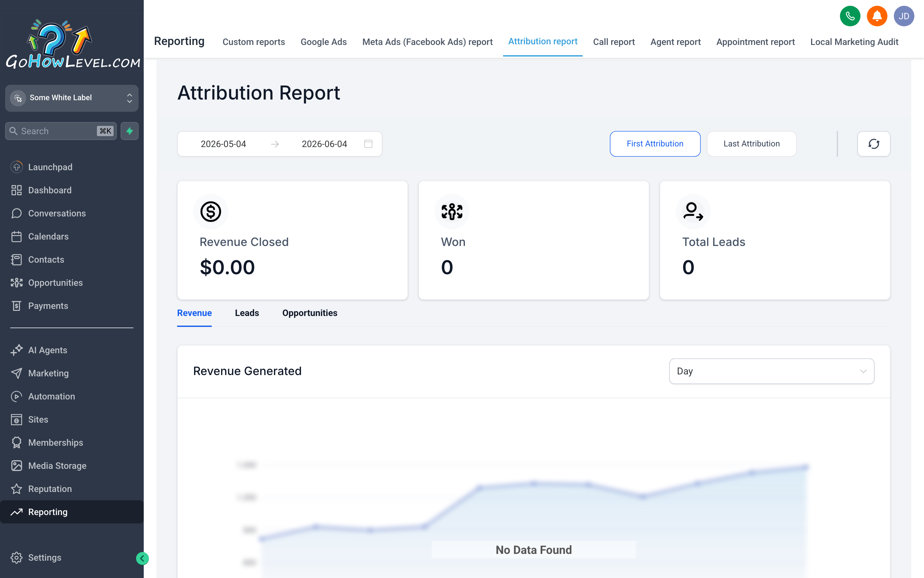Screen dimensions: 924x578
Task: Click the Marketing paper plane icon
Action: click(x=16, y=373)
